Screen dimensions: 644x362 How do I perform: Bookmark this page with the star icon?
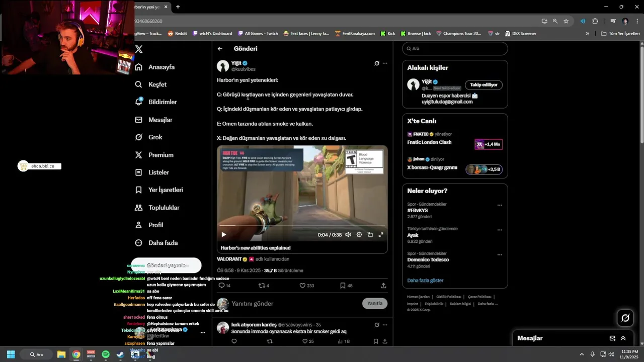coord(566,21)
